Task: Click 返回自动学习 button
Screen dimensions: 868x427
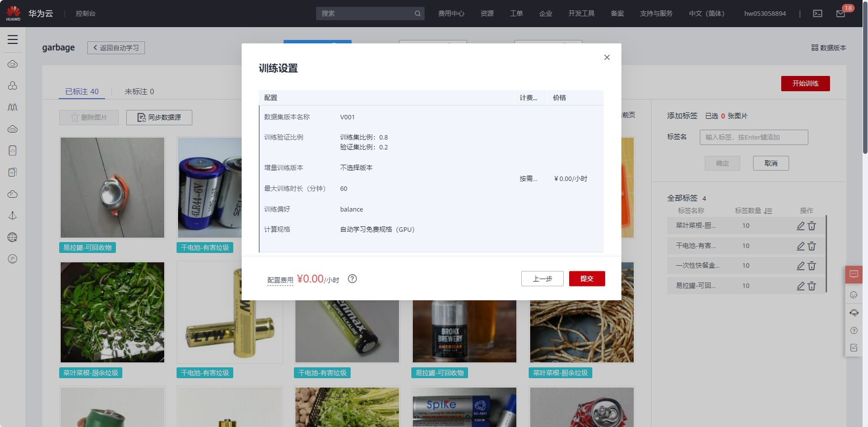Action: coord(116,48)
